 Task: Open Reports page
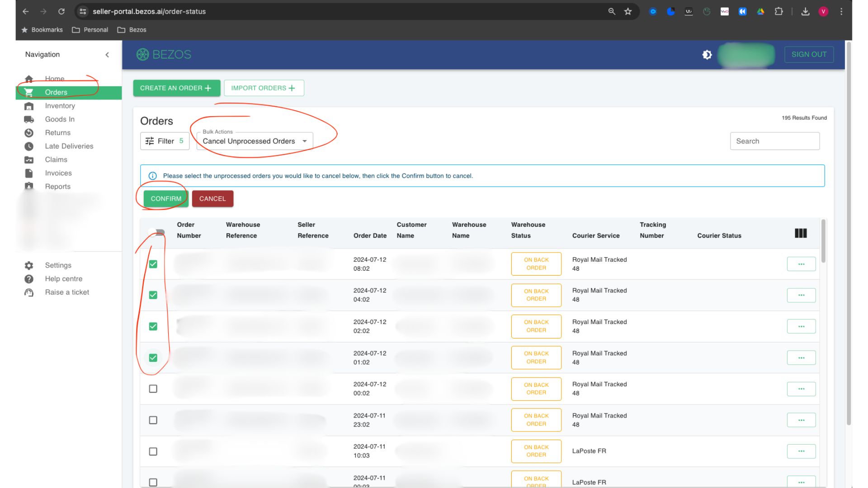click(69, 187)
